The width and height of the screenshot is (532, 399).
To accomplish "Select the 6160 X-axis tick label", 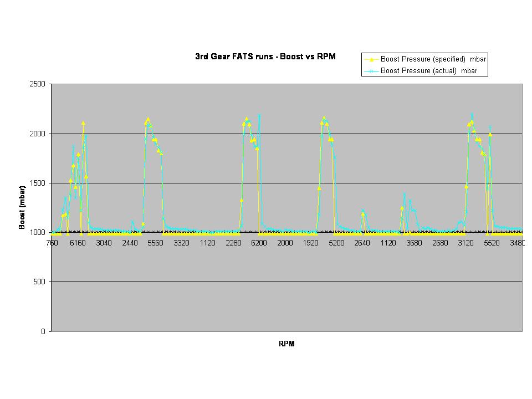I will click(78, 243).
